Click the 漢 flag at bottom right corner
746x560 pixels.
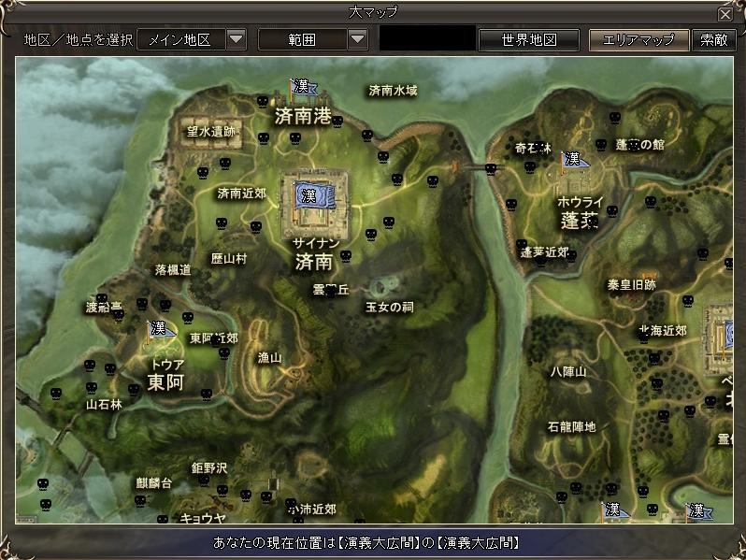(x=698, y=510)
